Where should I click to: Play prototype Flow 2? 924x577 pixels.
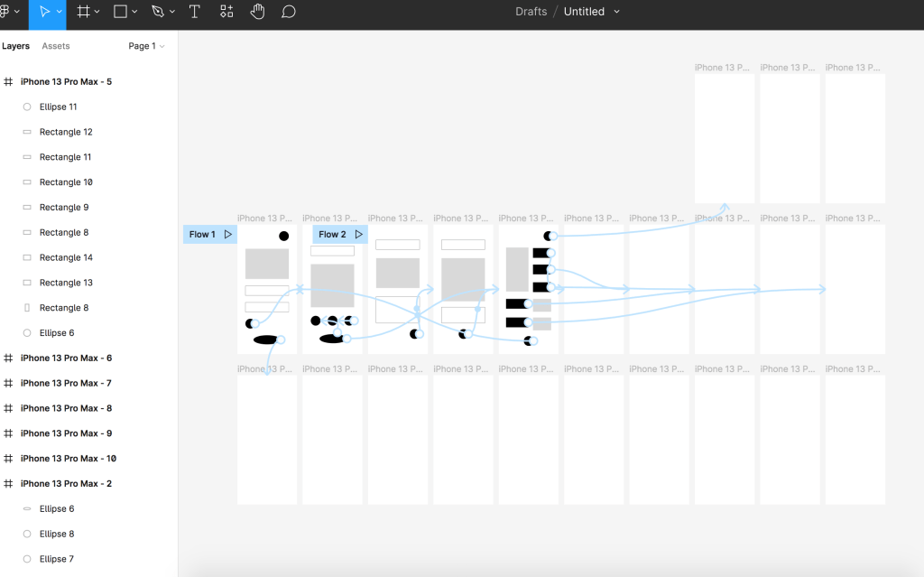click(358, 235)
